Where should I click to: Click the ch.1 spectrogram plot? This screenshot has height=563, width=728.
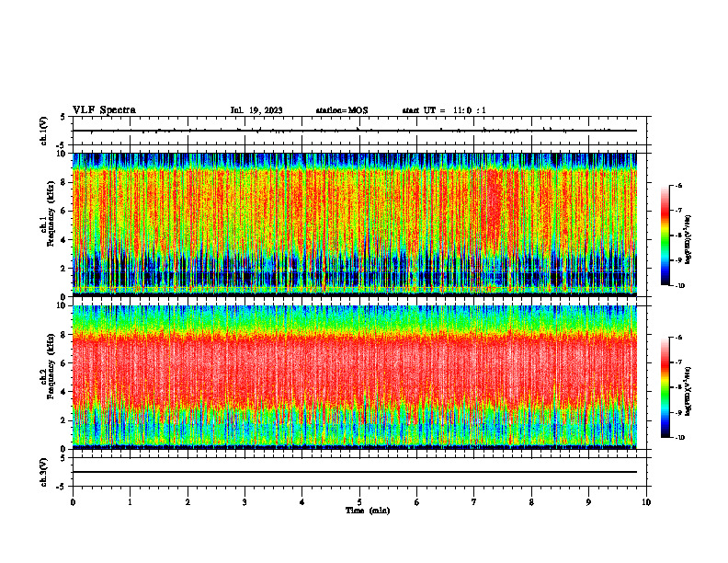coord(355,224)
